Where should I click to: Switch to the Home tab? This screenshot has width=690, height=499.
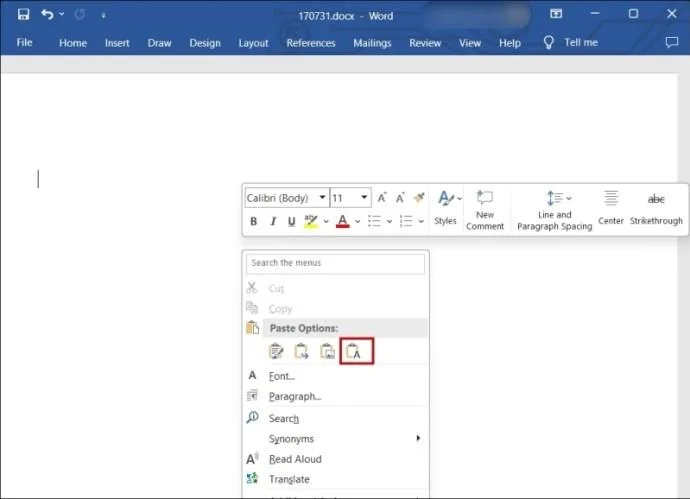[x=73, y=43]
